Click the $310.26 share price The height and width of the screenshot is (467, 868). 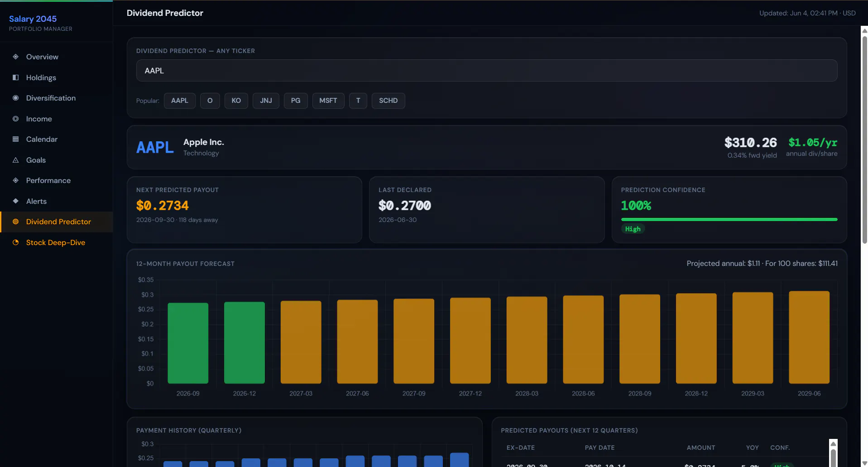point(751,143)
